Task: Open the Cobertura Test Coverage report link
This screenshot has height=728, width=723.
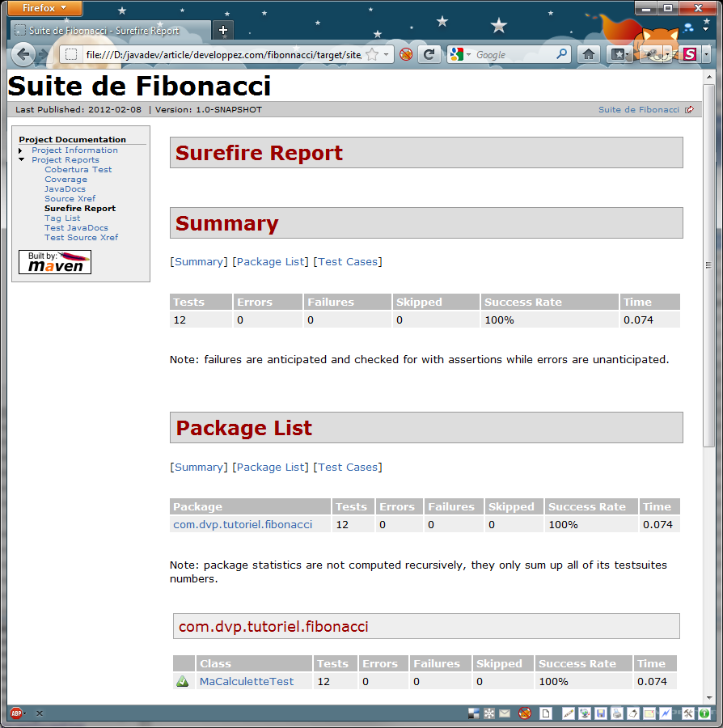Action: point(78,170)
